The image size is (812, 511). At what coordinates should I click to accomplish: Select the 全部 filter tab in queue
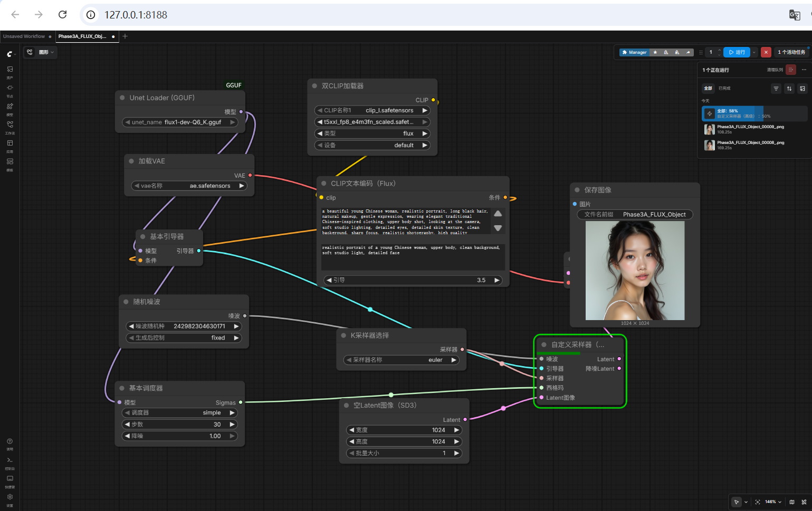[x=708, y=88]
